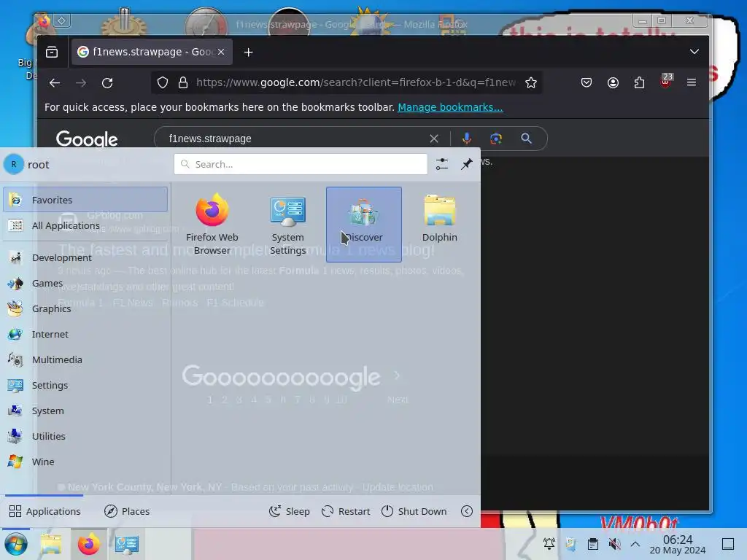Click the Google search query field

click(295, 139)
